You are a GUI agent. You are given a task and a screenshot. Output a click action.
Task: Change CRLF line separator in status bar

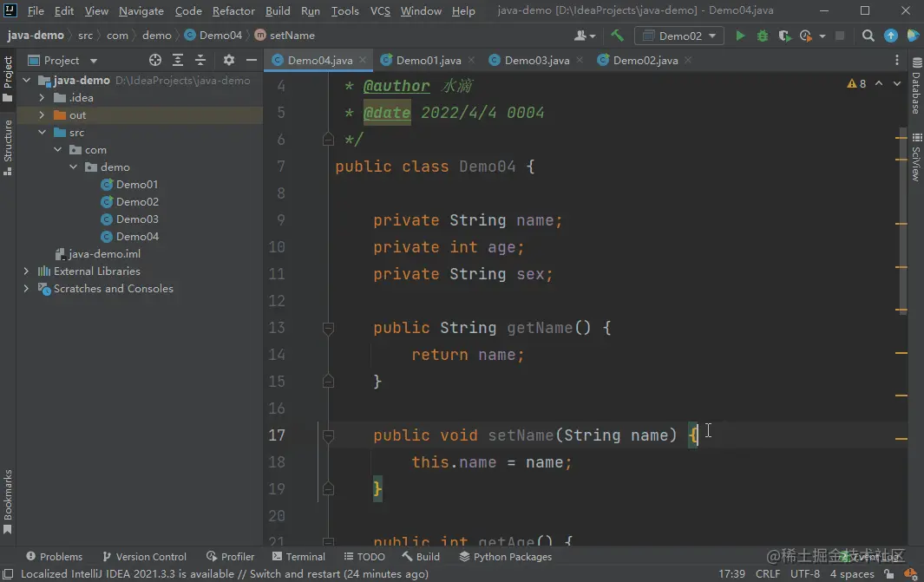coord(767,573)
